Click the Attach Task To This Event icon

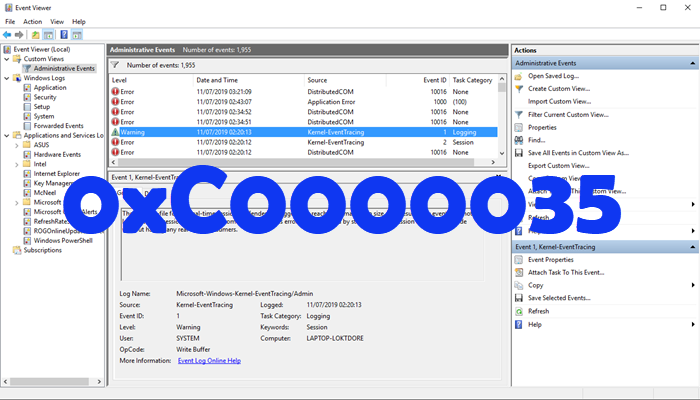point(519,272)
